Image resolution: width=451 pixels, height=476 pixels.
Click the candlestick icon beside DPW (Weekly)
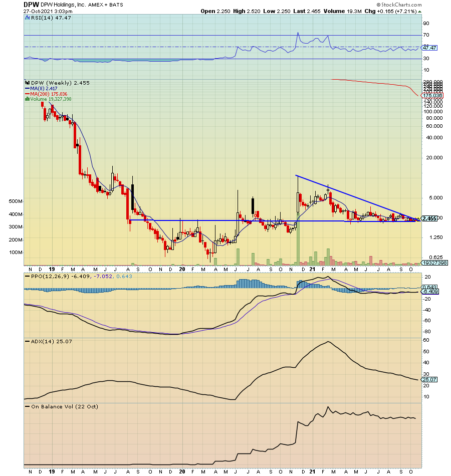pyautogui.click(x=28, y=83)
